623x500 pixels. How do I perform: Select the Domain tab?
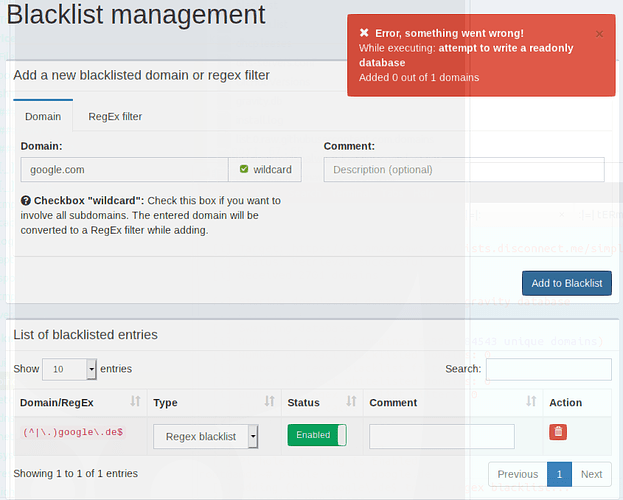click(x=43, y=116)
